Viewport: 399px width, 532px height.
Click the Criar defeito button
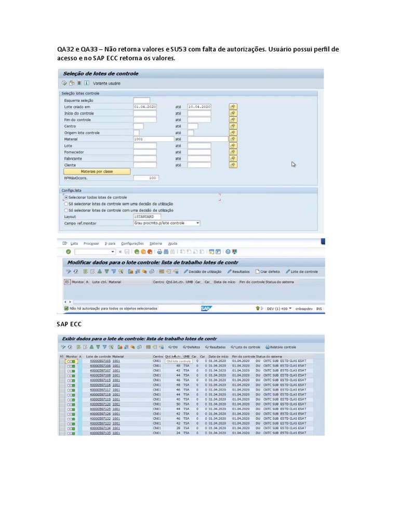(x=268, y=272)
